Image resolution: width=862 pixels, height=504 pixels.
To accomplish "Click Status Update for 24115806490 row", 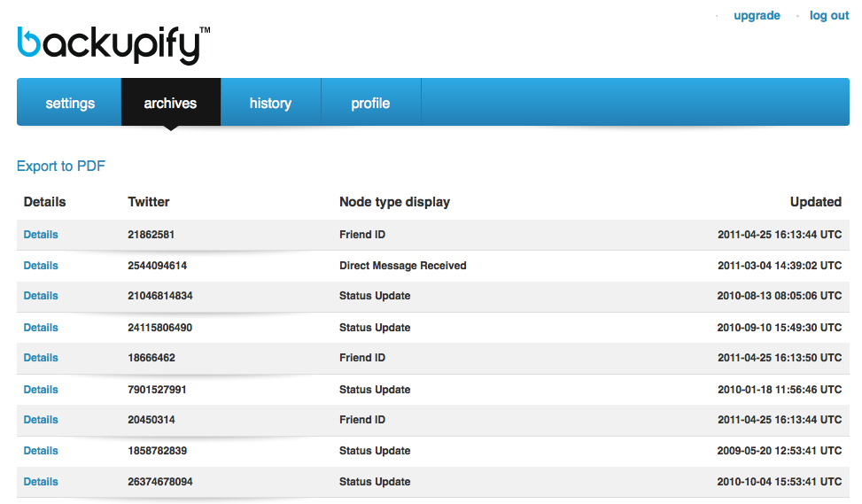I will [375, 328].
